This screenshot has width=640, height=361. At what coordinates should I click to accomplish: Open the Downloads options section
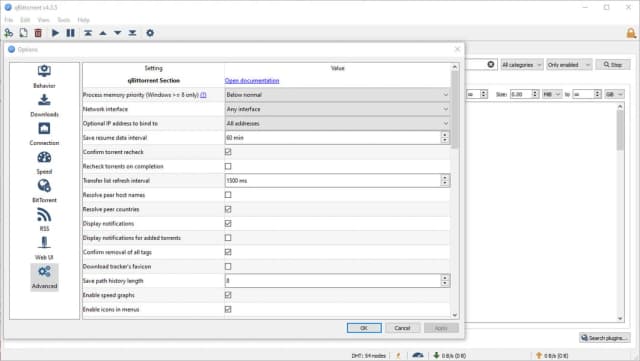point(44,105)
